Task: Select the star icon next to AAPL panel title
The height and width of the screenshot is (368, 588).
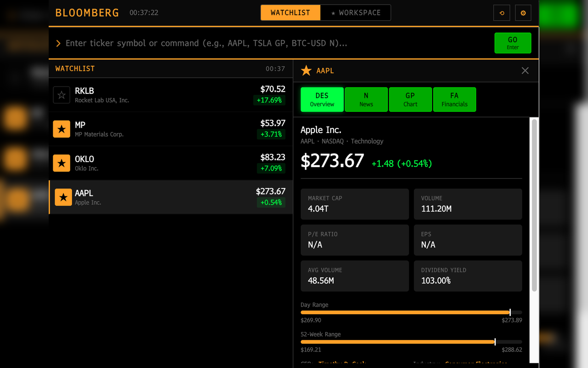Action: tap(306, 70)
